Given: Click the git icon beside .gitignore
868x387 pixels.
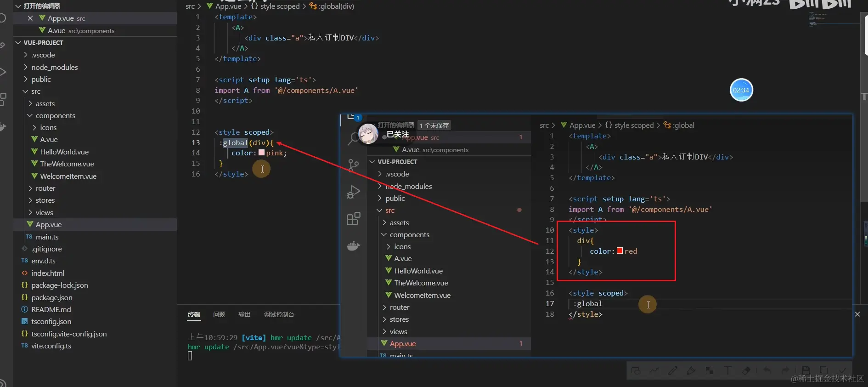Looking at the screenshot, I should click(x=24, y=249).
